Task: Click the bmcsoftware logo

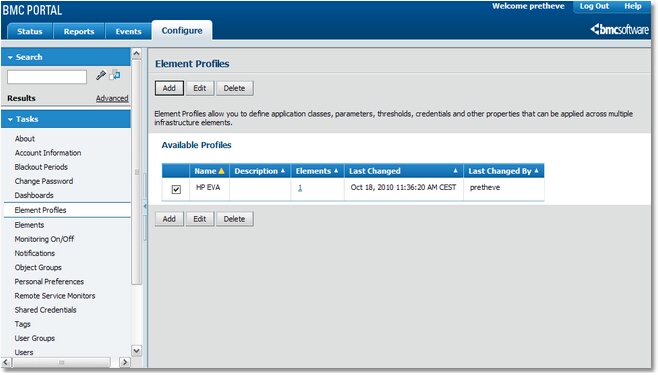Action: (x=619, y=29)
